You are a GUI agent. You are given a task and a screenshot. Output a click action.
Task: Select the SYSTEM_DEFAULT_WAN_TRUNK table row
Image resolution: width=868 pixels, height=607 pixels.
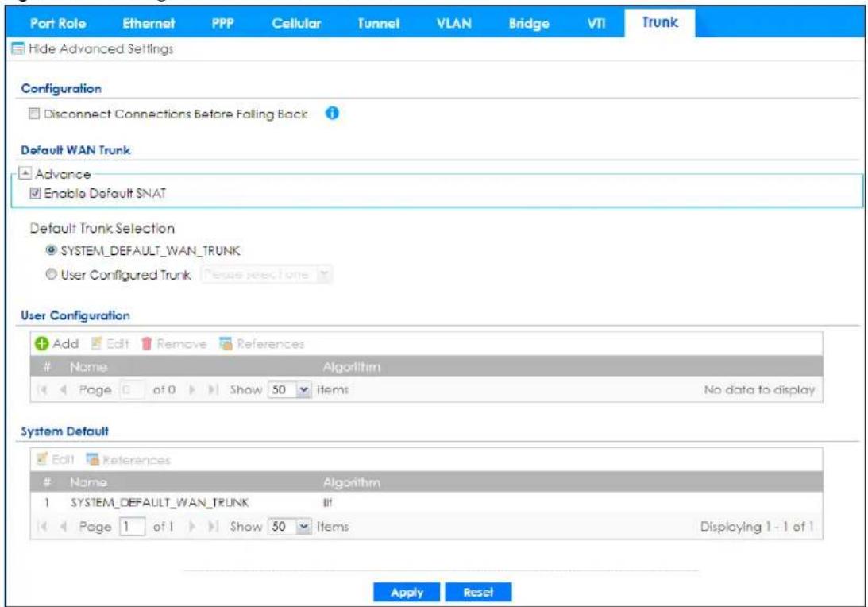tap(426, 503)
